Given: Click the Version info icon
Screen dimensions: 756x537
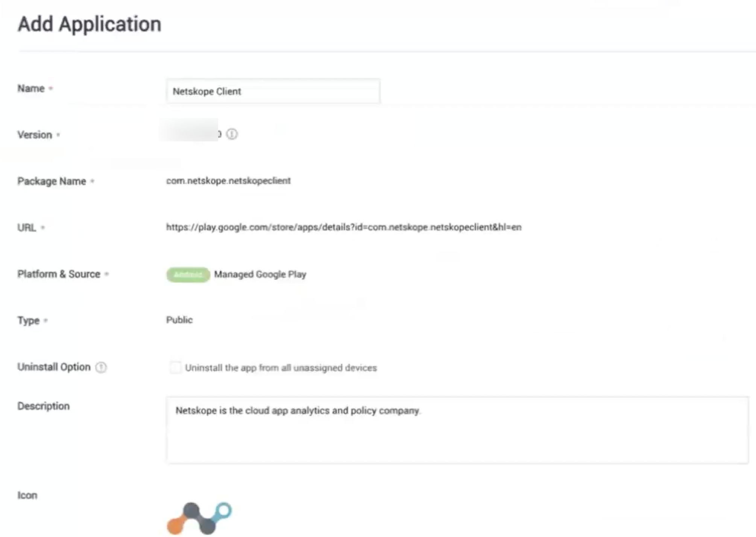Looking at the screenshot, I should (x=232, y=134).
